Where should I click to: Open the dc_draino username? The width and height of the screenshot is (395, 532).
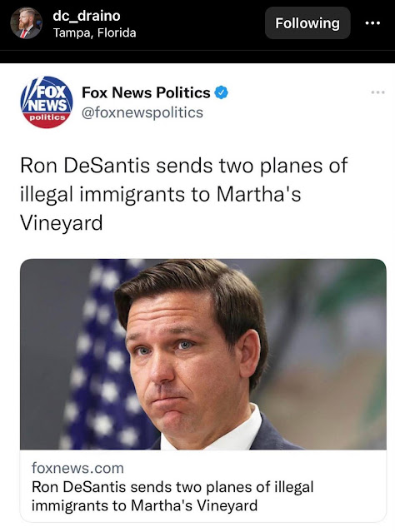(x=87, y=16)
